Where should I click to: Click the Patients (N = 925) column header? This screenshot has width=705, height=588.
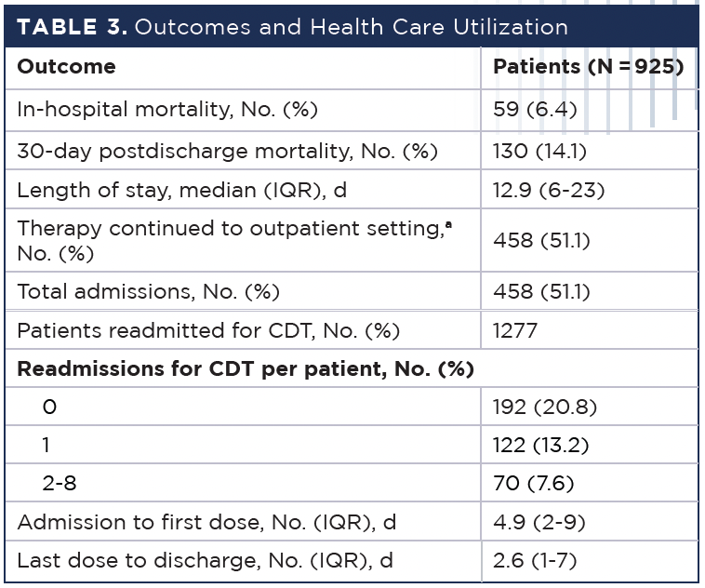pyautogui.click(x=587, y=67)
